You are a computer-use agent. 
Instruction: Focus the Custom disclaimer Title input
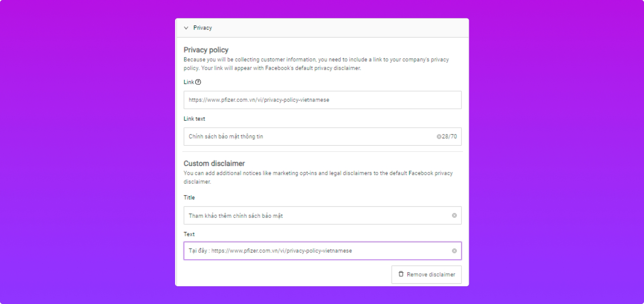pos(315,216)
